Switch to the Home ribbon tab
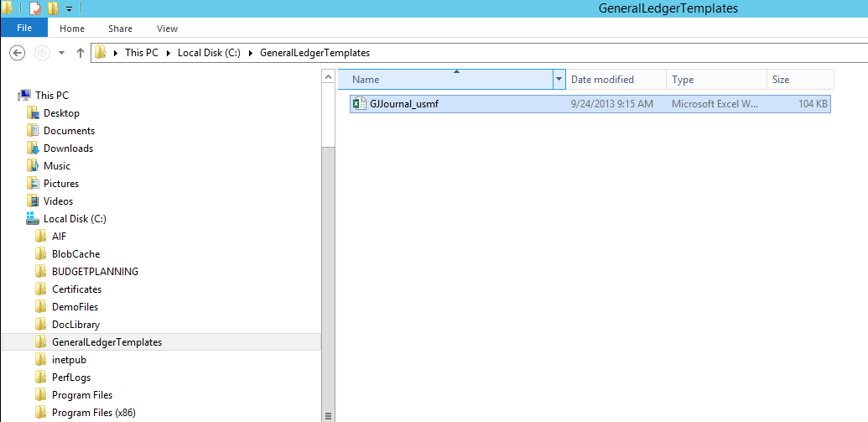 [x=72, y=29]
